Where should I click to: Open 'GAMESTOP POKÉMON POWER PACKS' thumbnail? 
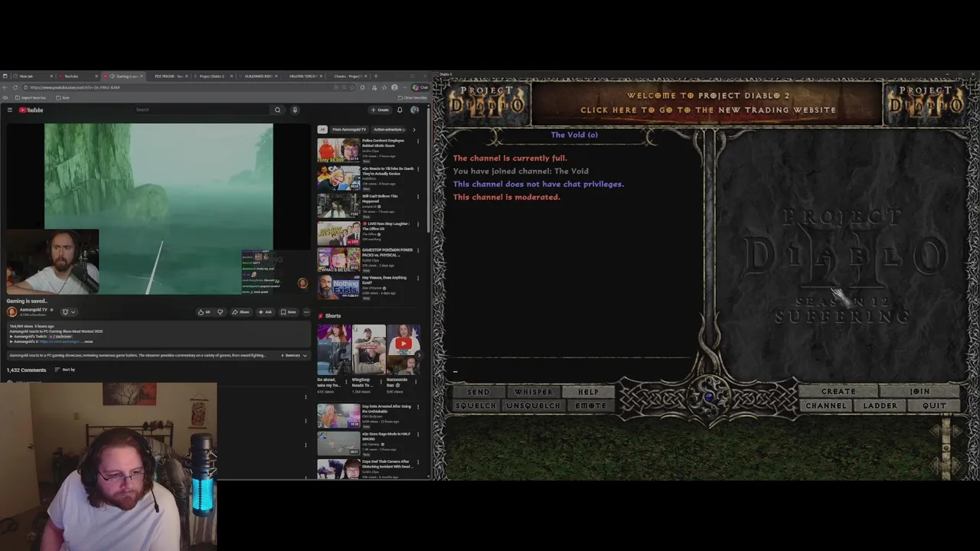[338, 260]
